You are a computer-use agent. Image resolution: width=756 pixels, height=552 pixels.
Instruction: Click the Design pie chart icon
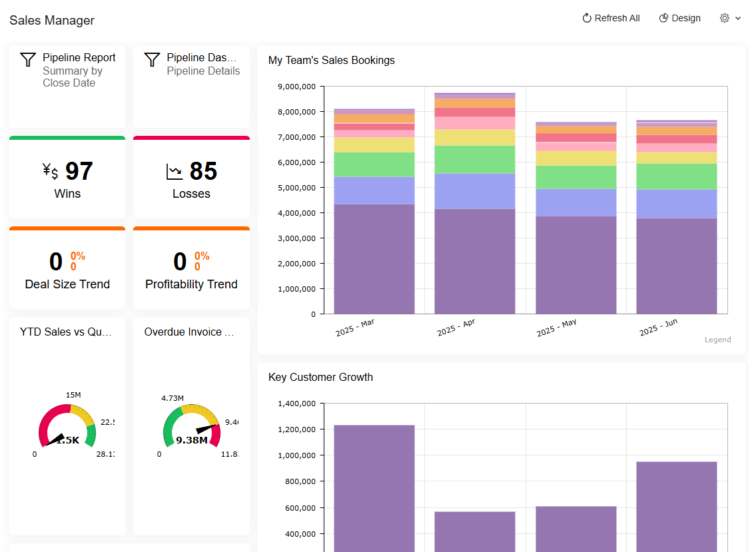click(663, 19)
